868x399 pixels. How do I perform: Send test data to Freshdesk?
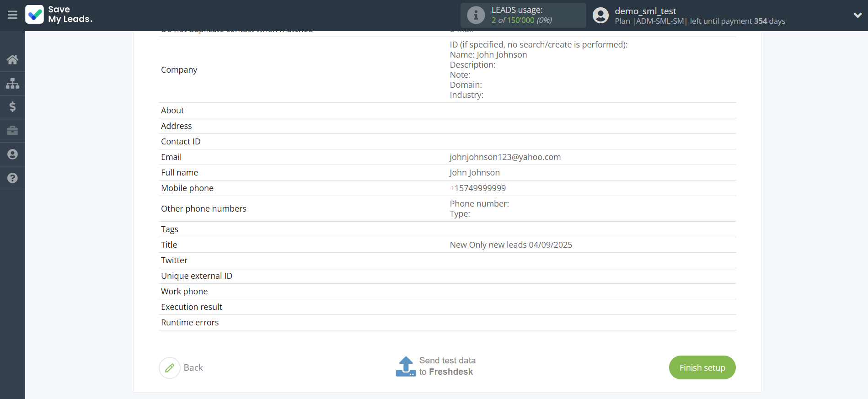click(x=447, y=367)
